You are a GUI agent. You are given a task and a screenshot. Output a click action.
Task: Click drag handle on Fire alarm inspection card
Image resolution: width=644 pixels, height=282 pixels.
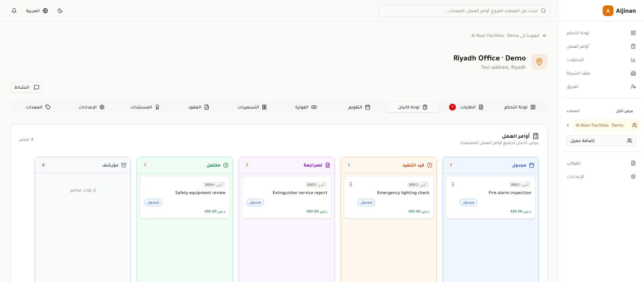[x=453, y=184]
